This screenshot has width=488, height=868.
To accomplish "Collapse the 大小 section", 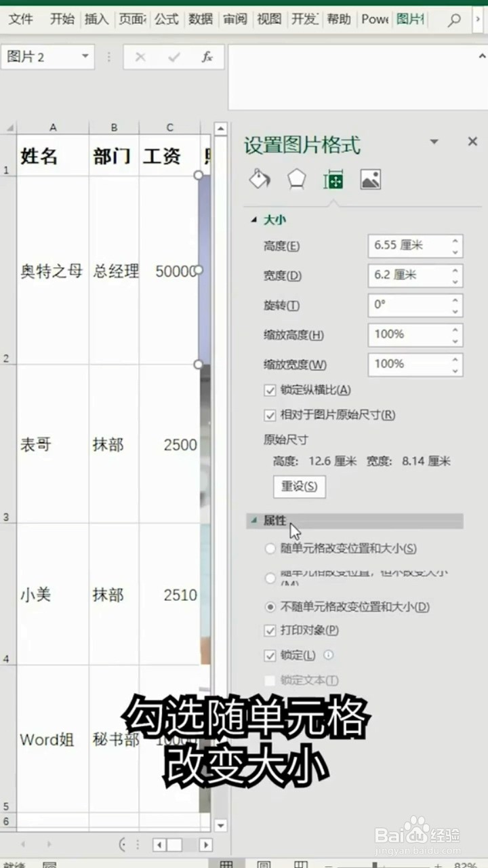I will tap(254, 220).
